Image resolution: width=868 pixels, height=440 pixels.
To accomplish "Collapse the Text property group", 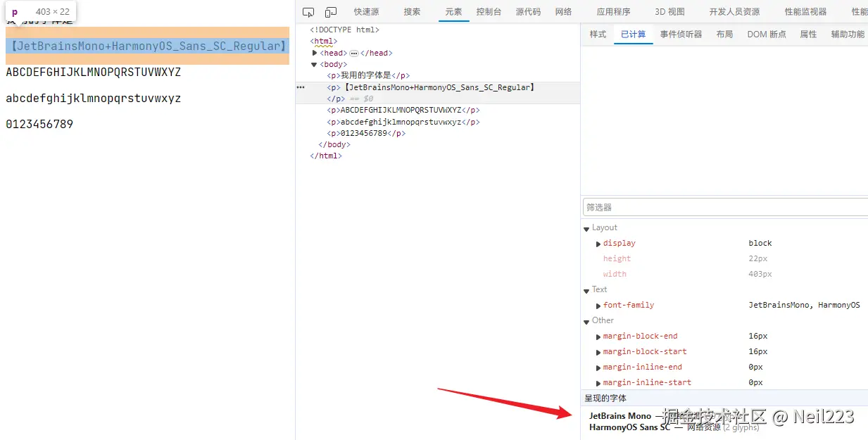I will (x=586, y=290).
